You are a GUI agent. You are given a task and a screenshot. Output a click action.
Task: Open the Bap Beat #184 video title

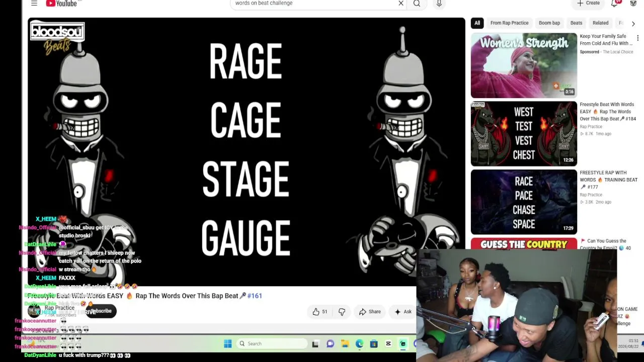coord(607,112)
